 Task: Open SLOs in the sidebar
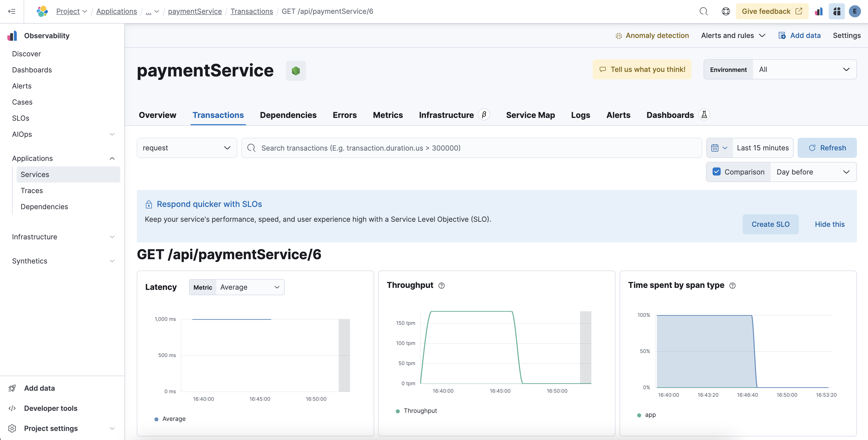pos(21,118)
